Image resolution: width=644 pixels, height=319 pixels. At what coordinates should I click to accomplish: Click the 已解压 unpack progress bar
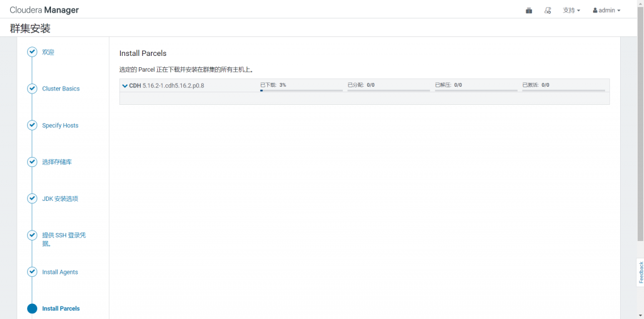tap(476, 90)
